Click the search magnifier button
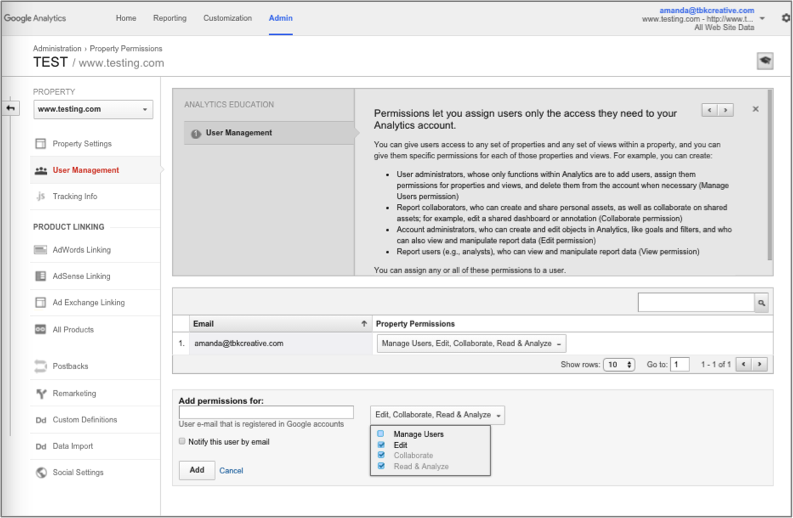The height and width of the screenshot is (518, 793). coord(761,303)
